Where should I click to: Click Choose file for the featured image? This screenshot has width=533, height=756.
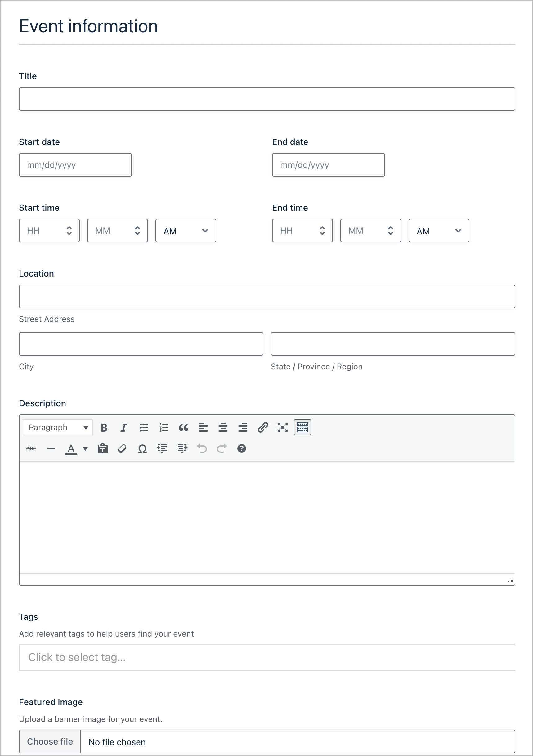point(49,741)
